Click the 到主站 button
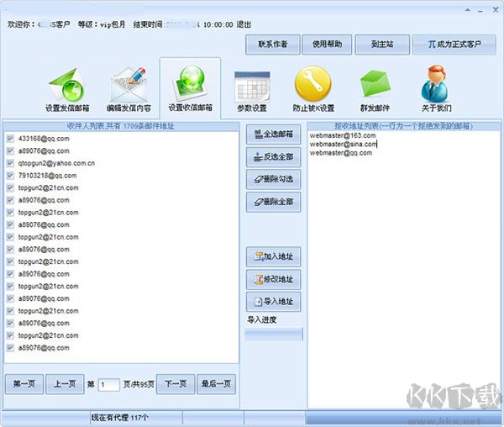 click(x=382, y=45)
